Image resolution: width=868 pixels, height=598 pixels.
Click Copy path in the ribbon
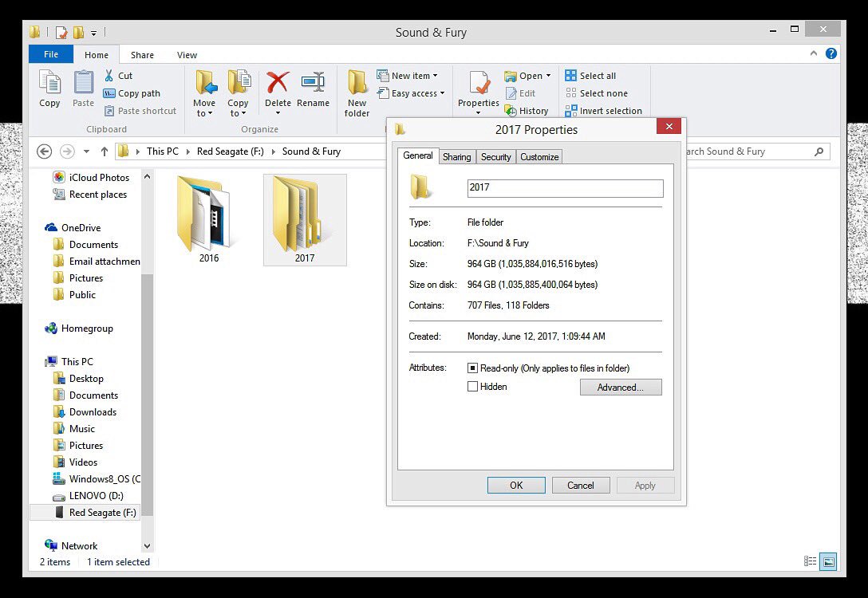click(132, 93)
